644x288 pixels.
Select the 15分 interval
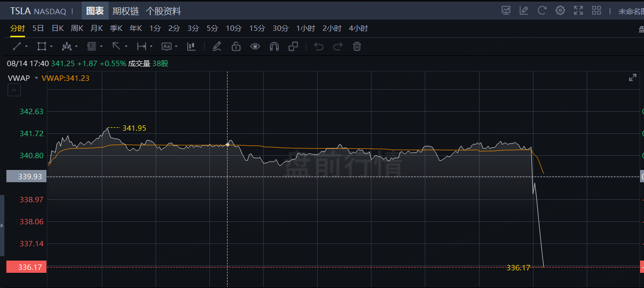(257, 28)
